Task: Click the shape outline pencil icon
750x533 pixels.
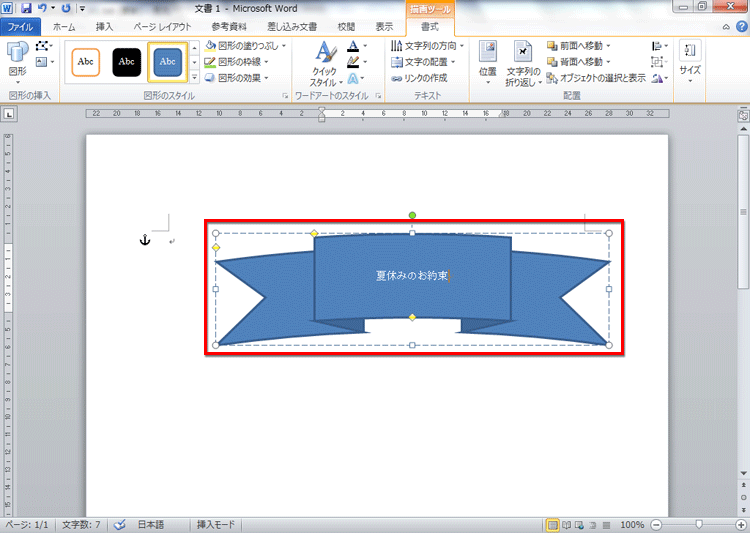Action: point(210,62)
